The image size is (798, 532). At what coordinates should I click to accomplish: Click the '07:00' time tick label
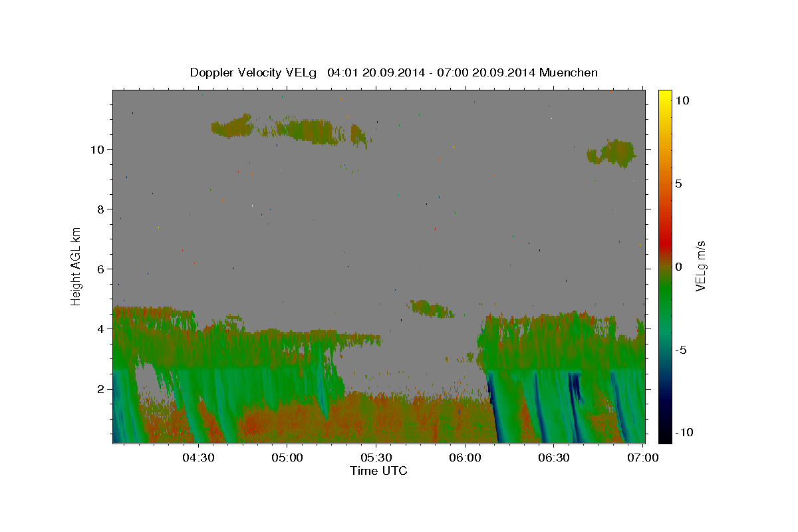[x=644, y=458]
